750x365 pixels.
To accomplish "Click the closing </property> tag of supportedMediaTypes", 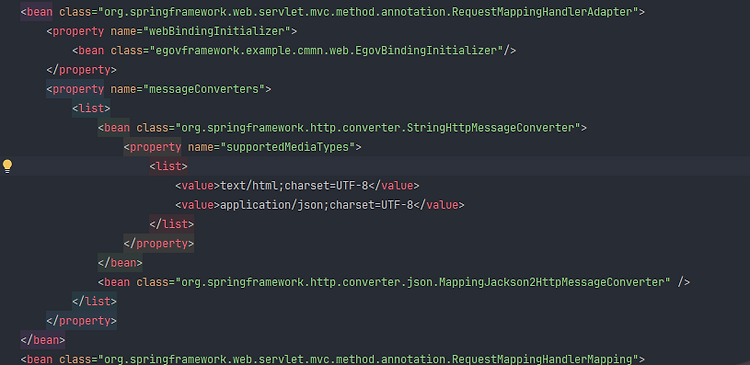I will pos(159,243).
